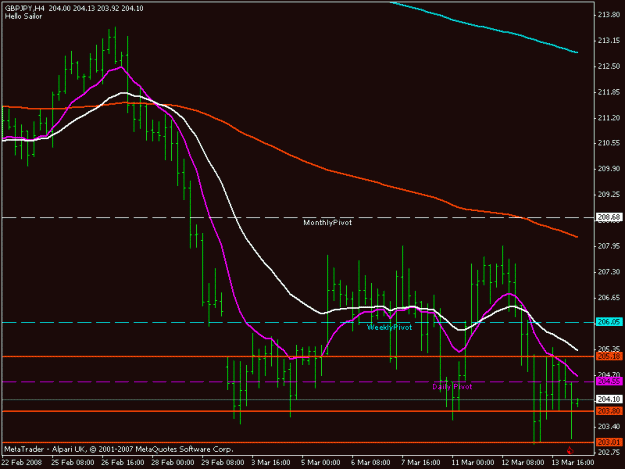Click the current price tag 204.10
The width and height of the screenshot is (625, 469).
[609, 399]
